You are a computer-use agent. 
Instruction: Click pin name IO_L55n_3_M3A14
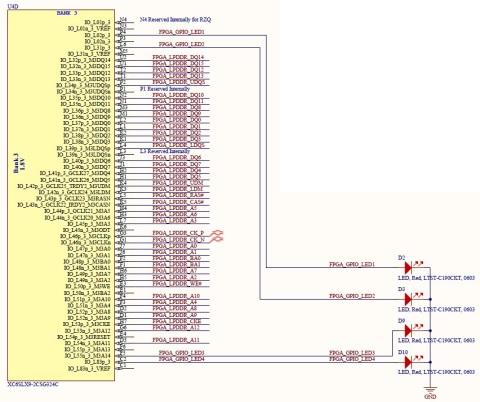tap(87, 356)
